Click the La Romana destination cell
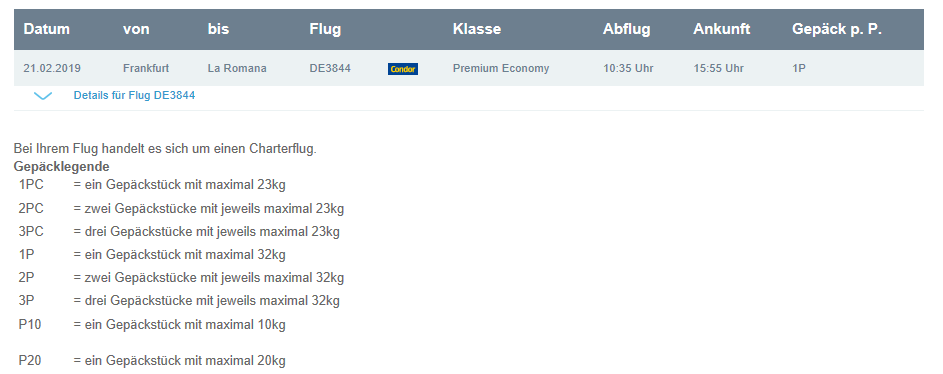Image resolution: width=943 pixels, height=374 pixels. pos(237,69)
